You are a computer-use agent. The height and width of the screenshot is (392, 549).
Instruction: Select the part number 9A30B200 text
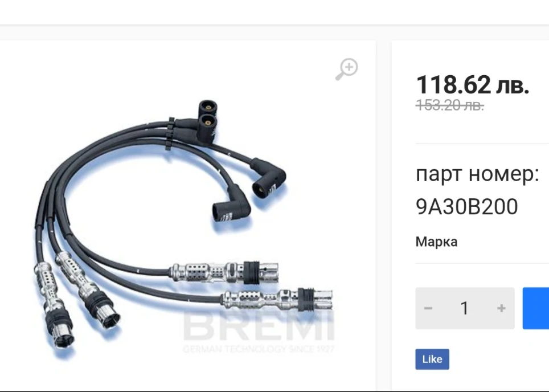pyautogui.click(x=467, y=206)
